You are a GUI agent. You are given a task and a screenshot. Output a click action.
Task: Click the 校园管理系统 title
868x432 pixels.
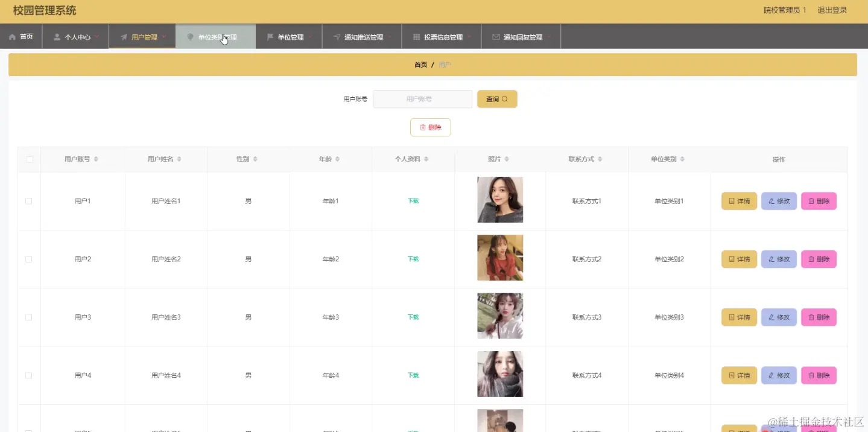45,10
